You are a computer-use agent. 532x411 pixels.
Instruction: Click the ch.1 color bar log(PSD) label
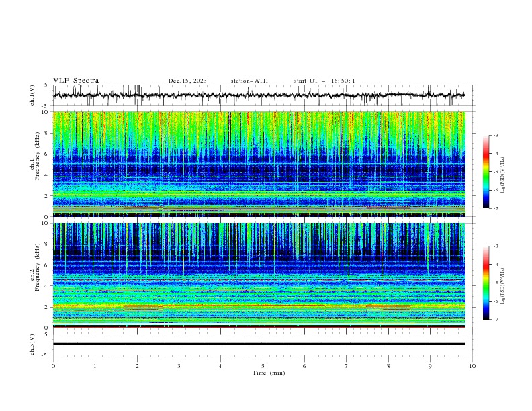(x=503, y=175)
